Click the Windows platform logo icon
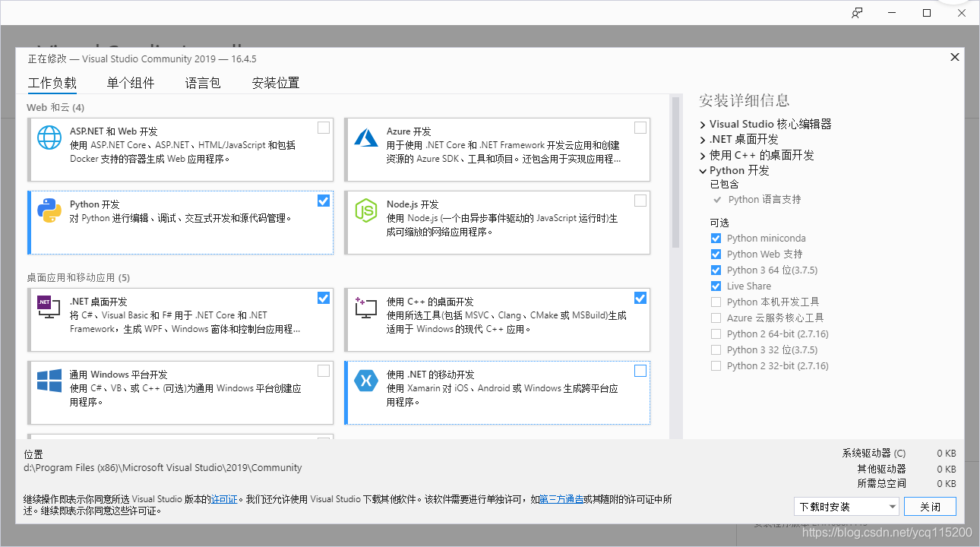The image size is (980, 547). (x=49, y=381)
